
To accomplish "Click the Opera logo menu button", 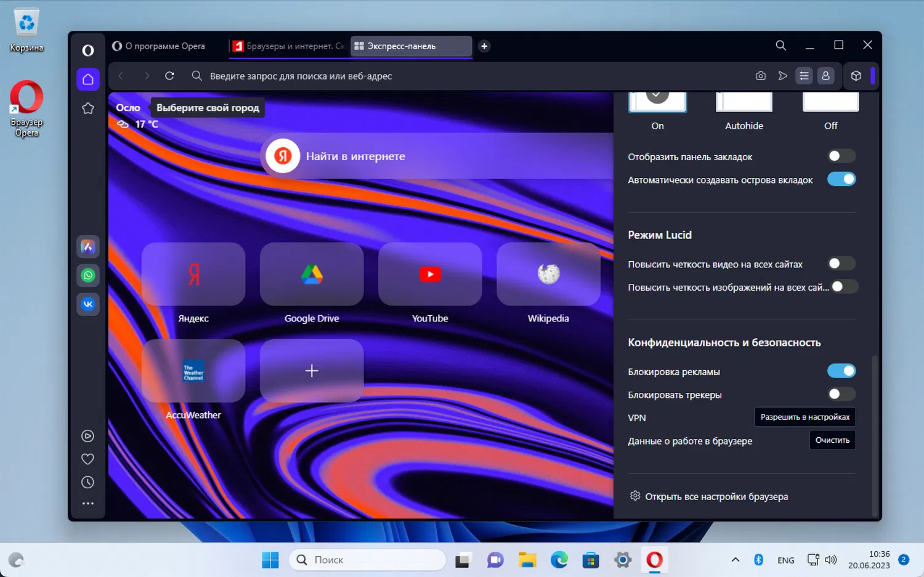I will (x=88, y=50).
